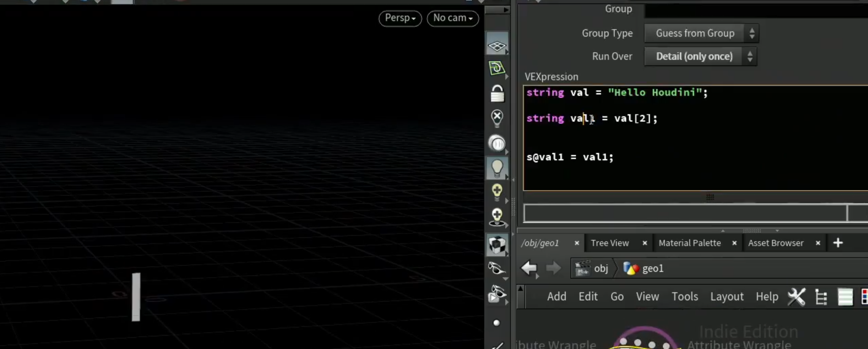868x349 pixels.
Task: Open the Add menu in network editor
Action: tap(557, 297)
